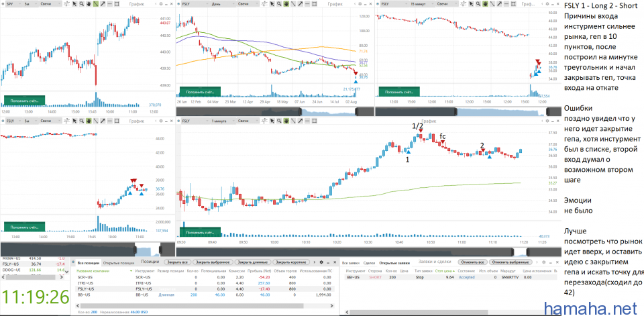Open the Свечи chart type dropdown in SPY chart
This screenshot has width=644, height=316.
50,4
